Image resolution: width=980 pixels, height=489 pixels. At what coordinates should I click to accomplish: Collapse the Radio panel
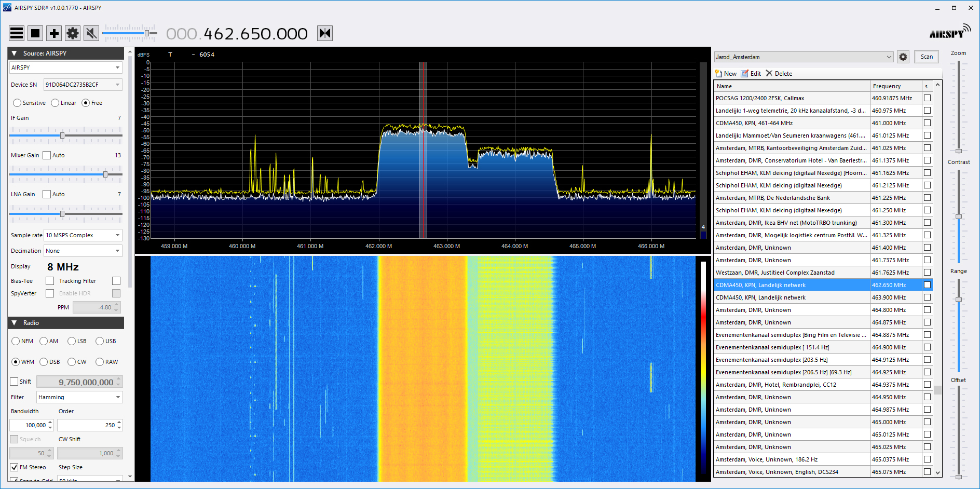14,323
